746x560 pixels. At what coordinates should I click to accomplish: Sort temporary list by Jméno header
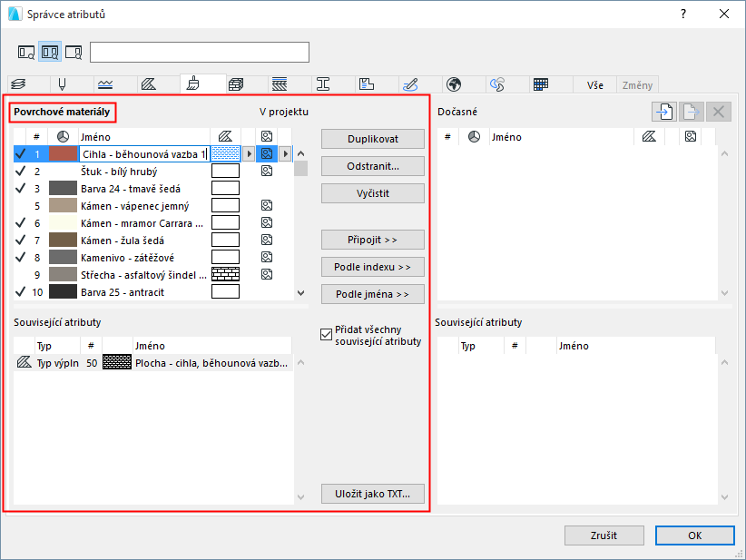pyautogui.click(x=562, y=137)
